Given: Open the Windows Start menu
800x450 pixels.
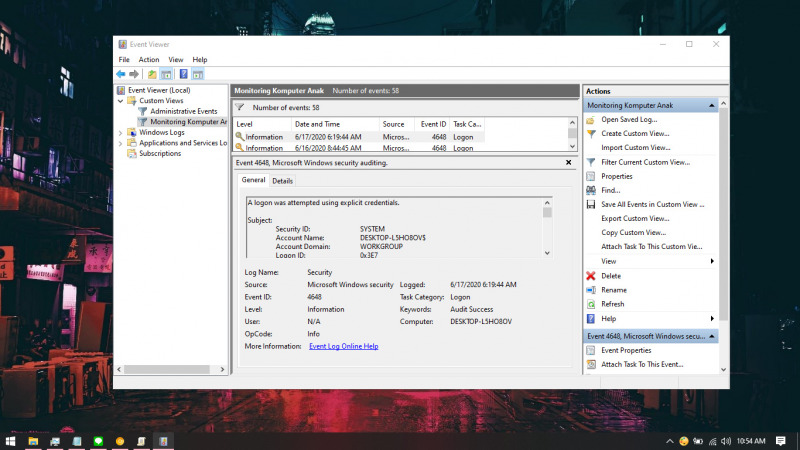Looking at the screenshot, I should click(x=10, y=441).
